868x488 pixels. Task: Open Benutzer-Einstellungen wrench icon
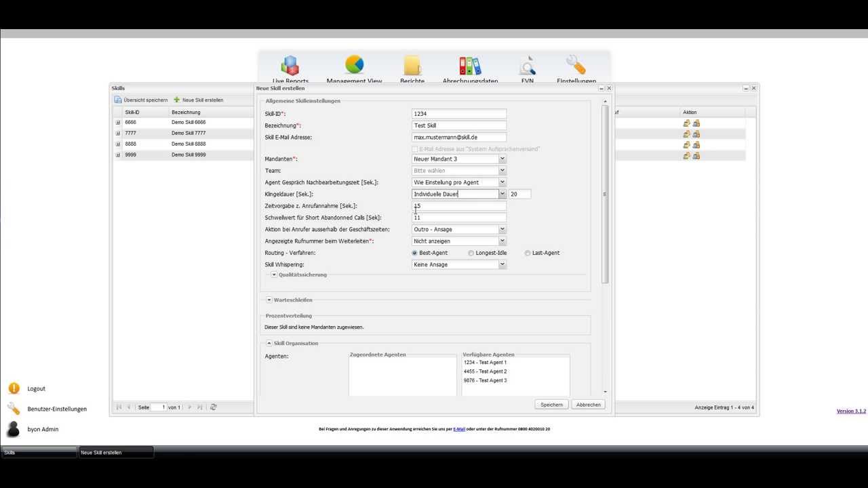pos(14,409)
